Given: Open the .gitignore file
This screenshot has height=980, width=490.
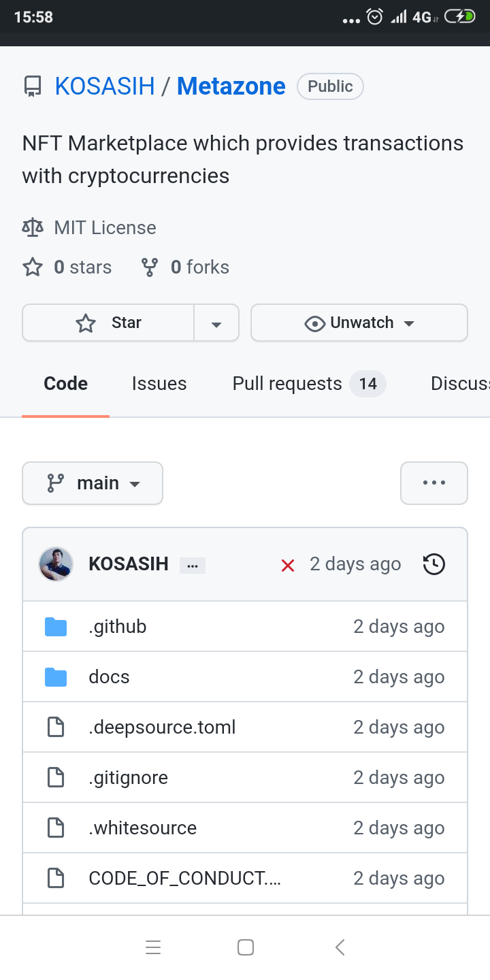Looking at the screenshot, I should pos(128,778).
